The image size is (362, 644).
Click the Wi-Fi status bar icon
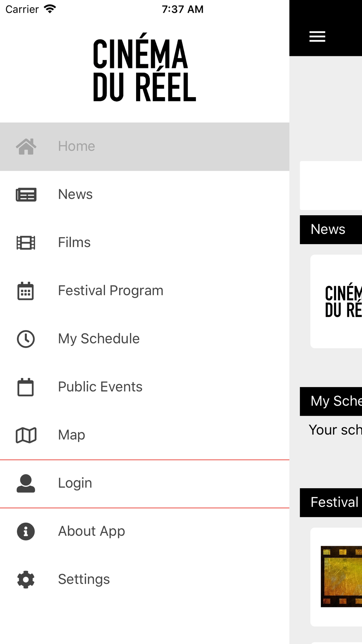click(x=50, y=9)
